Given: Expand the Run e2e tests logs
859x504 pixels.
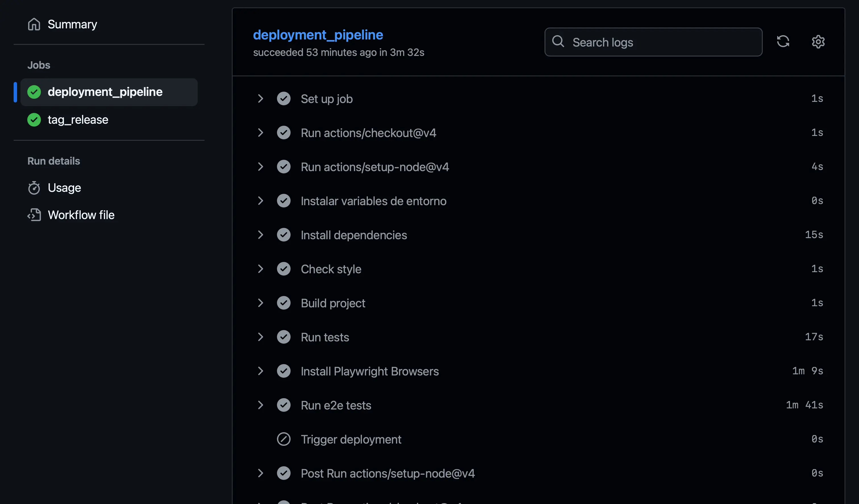Looking at the screenshot, I should coord(261,405).
